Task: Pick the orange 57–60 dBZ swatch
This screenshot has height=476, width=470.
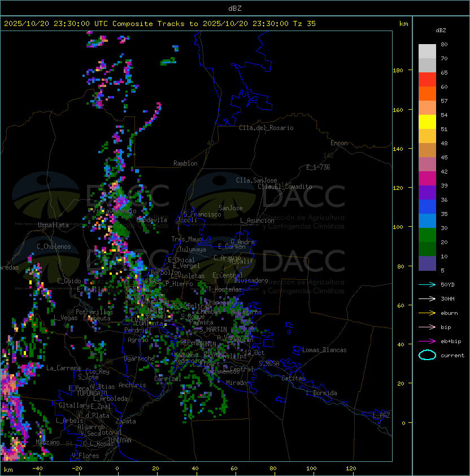Action: coord(427,93)
